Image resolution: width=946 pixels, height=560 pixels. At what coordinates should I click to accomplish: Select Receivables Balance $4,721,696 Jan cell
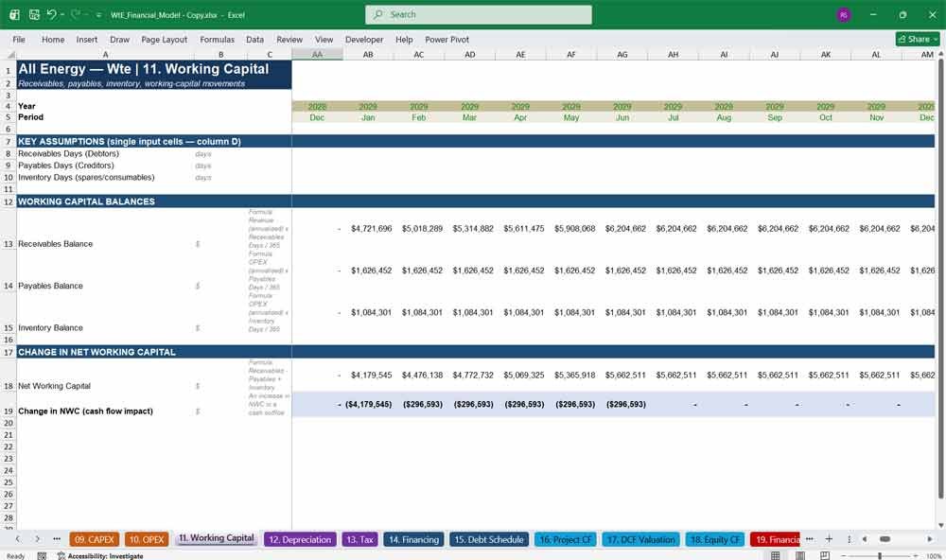tap(368, 229)
